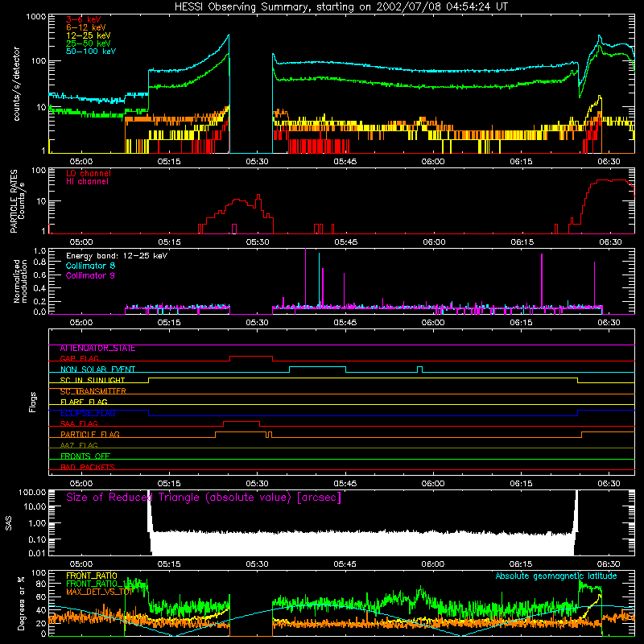The image size is (644, 644).
Task: Select the NON_SOLAR_EVENT flag label
Action: point(97,369)
